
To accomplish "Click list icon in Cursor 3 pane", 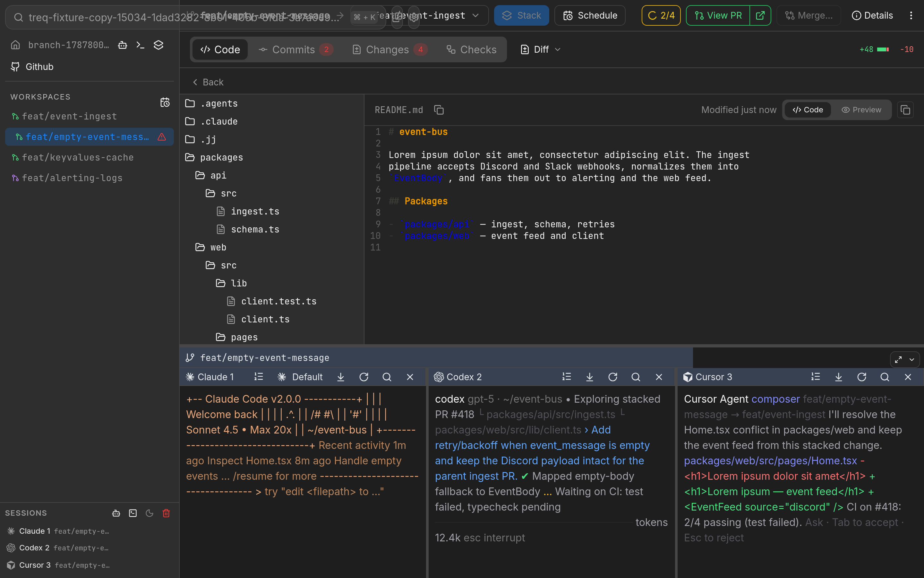I will point(816,377).
